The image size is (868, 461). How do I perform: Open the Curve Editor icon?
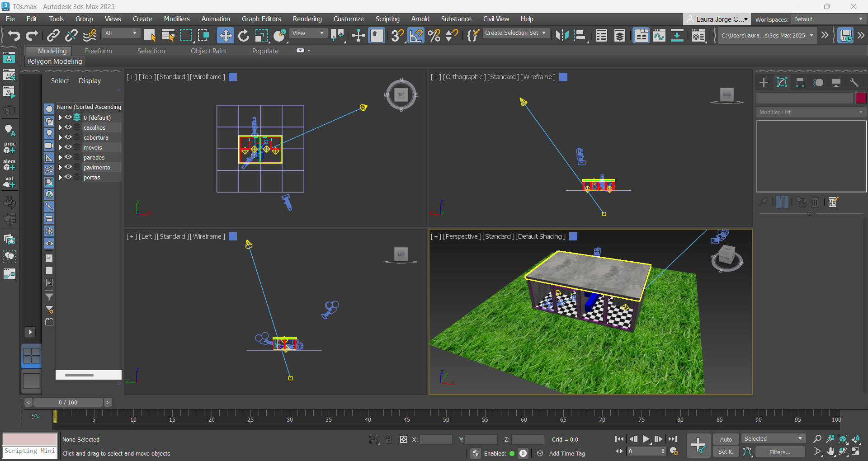659,35
